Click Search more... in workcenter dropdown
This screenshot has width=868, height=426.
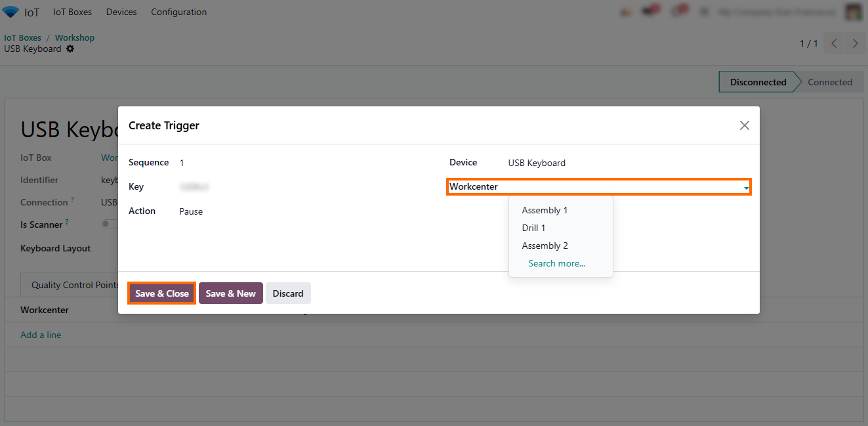coord(556,263)
